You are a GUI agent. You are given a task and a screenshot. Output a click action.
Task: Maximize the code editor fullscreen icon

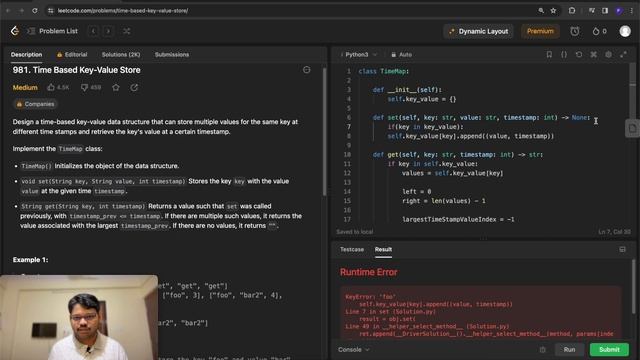pyautogui.click(x=623, y=54)
